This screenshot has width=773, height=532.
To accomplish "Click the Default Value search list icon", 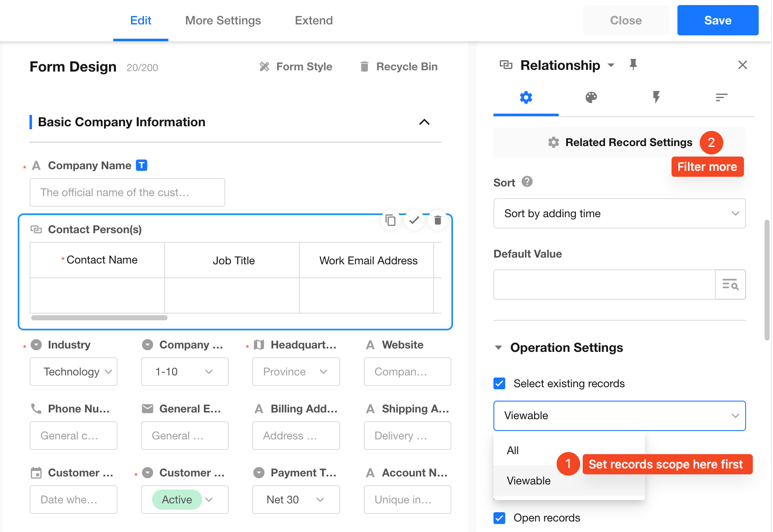I will tap(730, 285).
